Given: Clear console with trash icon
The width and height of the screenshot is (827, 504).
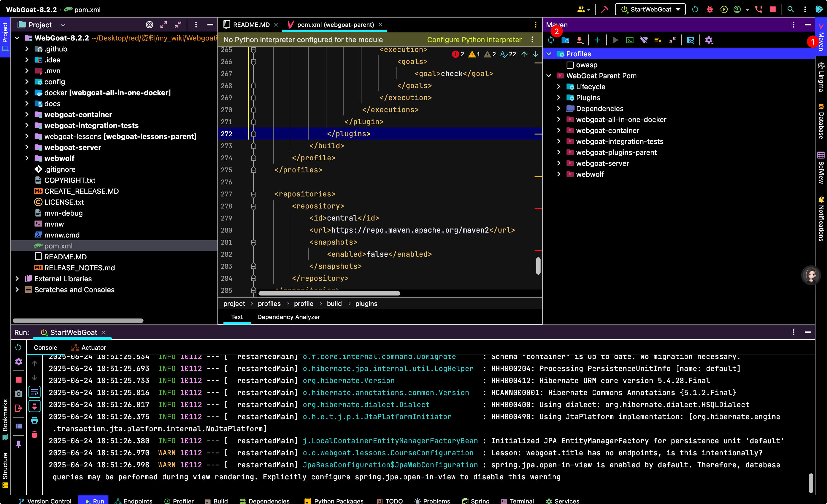Looking at the screenshot, I should 34,435.
